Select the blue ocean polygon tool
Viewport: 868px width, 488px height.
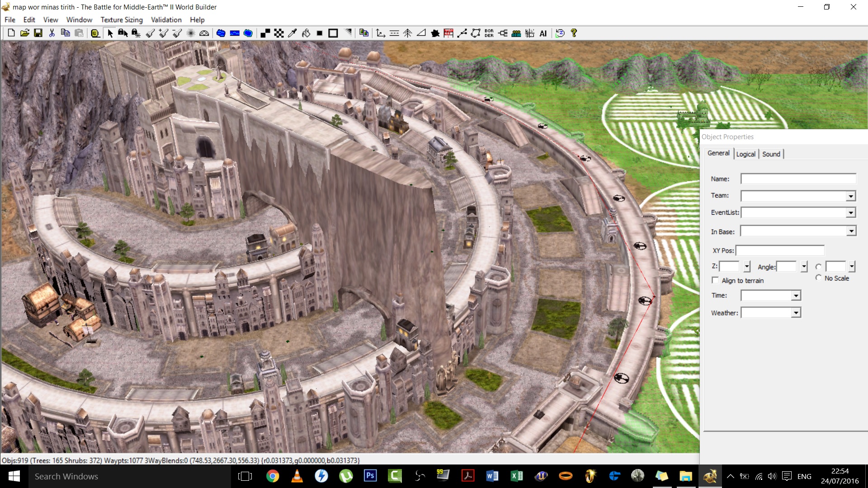point(248,33)
